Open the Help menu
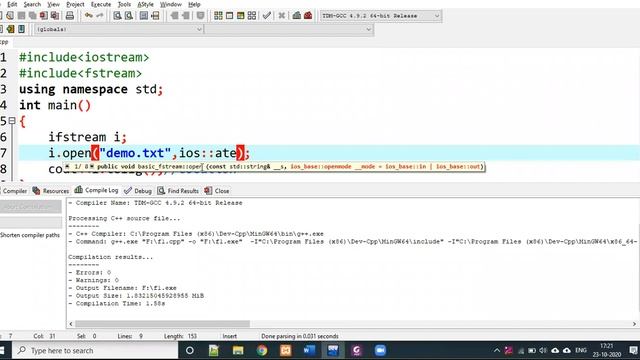The image size is (640, 360). click(x=194, y=4)
